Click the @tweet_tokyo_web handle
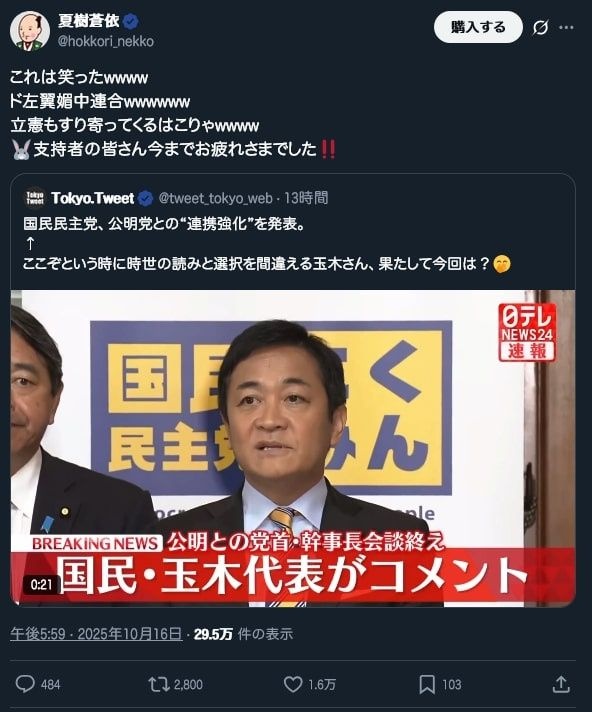Screen dimensions: 592x712 [216, 198]
